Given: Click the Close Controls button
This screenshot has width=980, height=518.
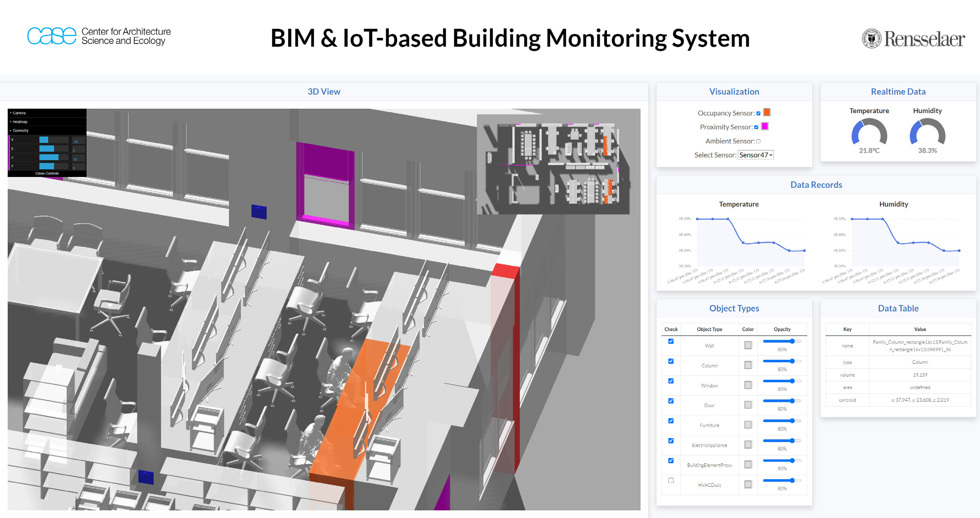Looking at the screenshot, I should point(47,173).
